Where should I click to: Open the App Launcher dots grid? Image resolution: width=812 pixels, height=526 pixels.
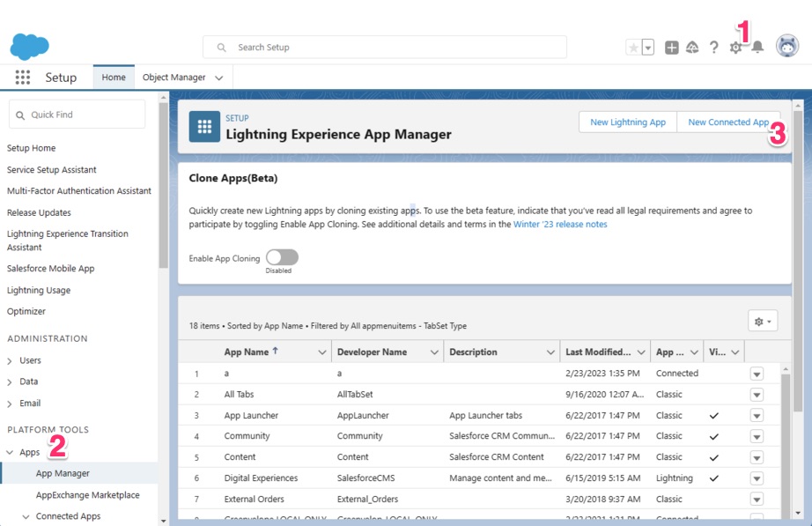[x=23, y=78]
